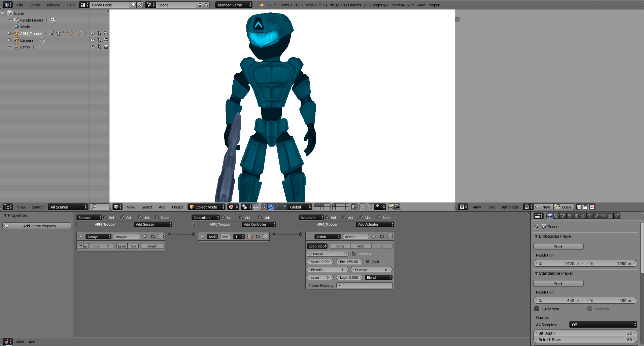Viewport: 644px width, 346px height.
Task: Click the Texture properties checkerboard icon
Action: (610, 216)
